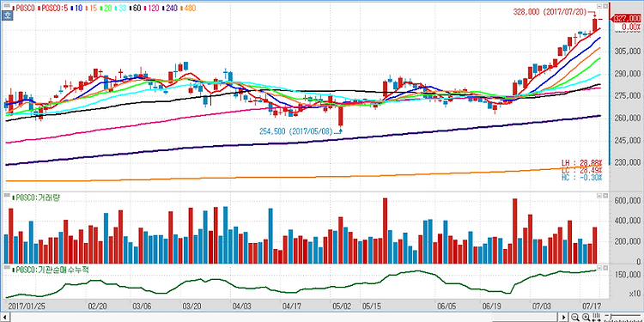
Task: Click the current price tag 327,000
Action: (626, 19)
